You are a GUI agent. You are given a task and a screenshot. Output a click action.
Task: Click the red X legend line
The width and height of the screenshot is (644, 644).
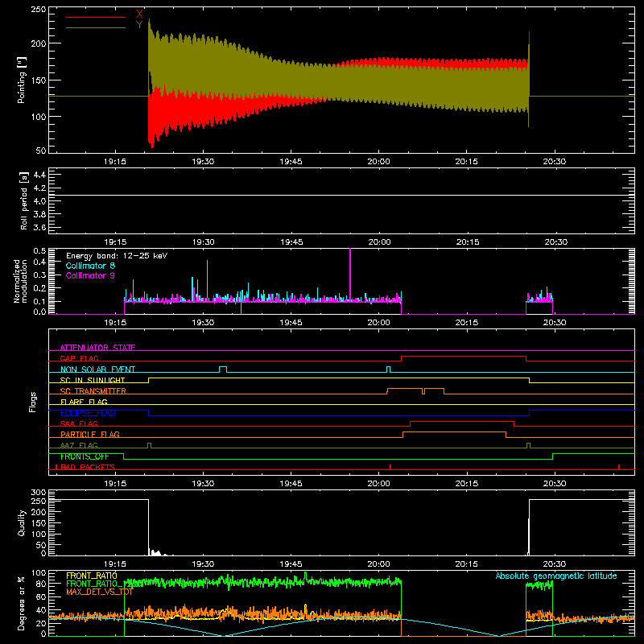coord(96,17)
